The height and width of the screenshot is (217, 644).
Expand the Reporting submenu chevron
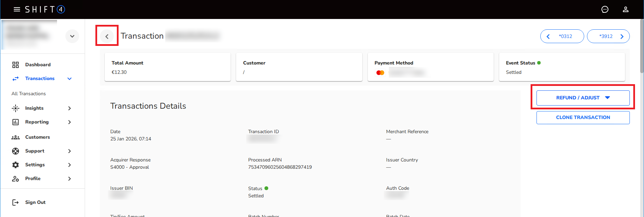tap(69, 122)
